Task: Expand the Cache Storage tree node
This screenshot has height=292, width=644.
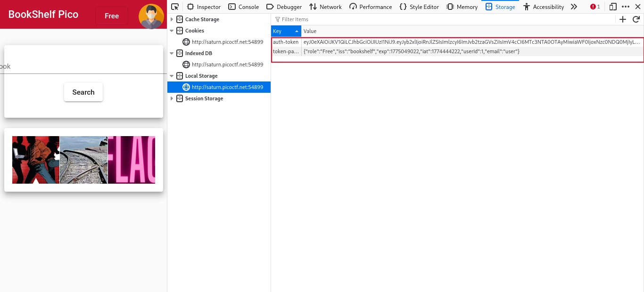Action: 172,19
